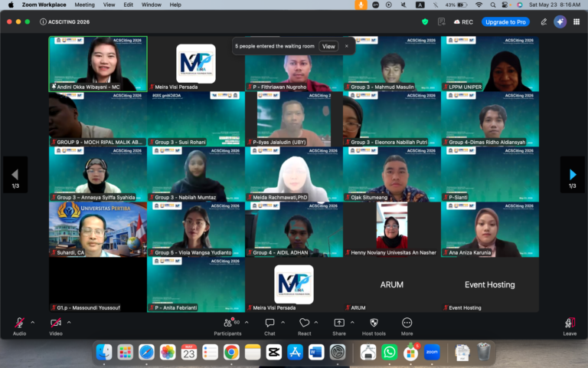Open Photos from the Dock
The width and height of the screenshot is (588, 368).
pos(168,352)
